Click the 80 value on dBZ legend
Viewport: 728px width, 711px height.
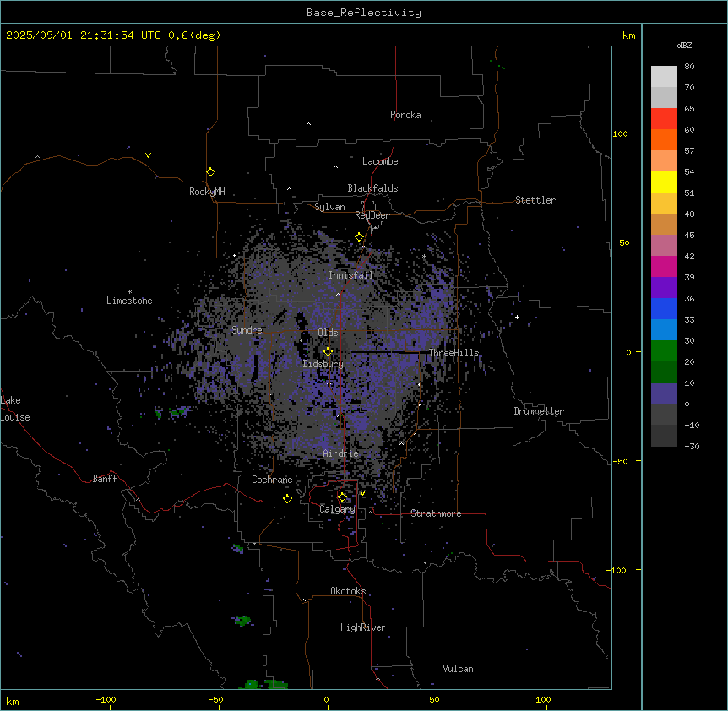click(689, 67)
